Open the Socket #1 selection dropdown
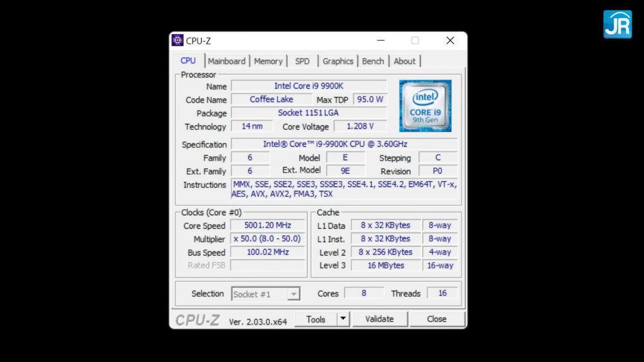The width and height of the screenshot is (644, 362). click(266, 294)
